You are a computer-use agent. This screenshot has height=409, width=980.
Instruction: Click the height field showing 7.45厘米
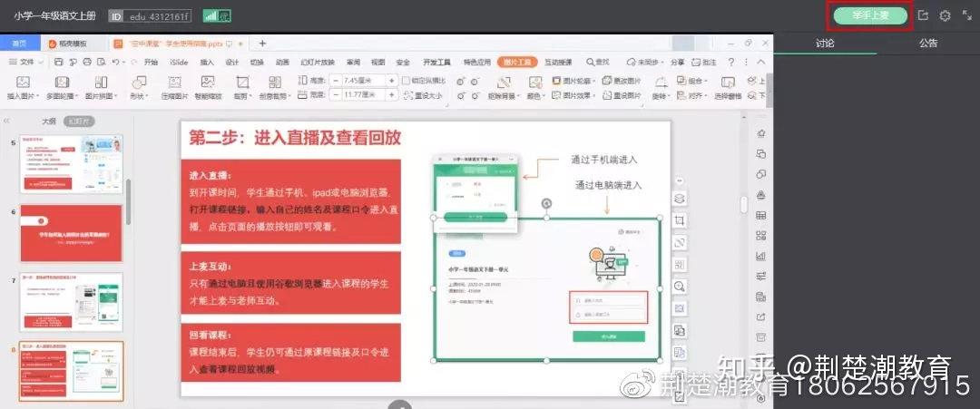362,81
